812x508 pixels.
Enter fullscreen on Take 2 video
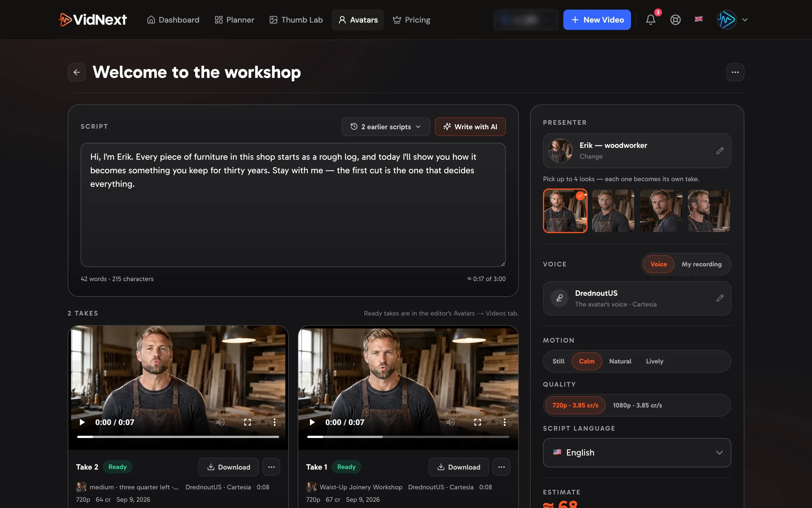click(247, 422)
